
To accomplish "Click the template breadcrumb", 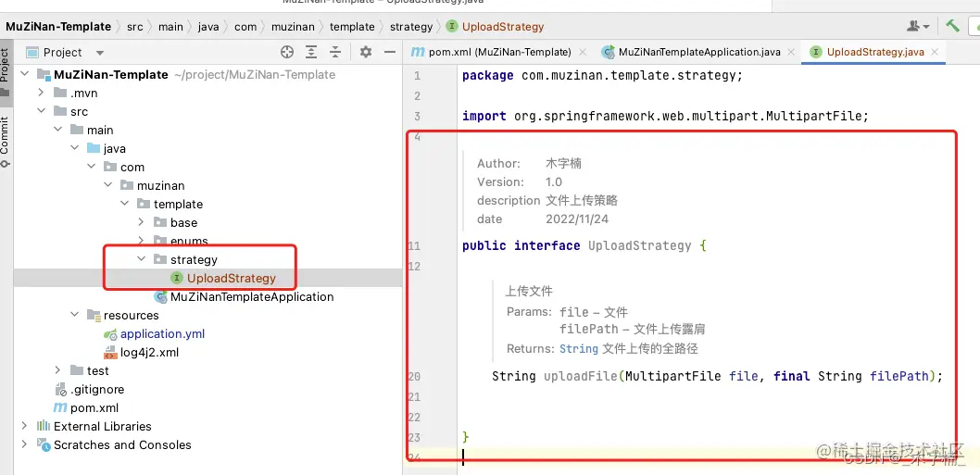I will click(x=353, y=27).
